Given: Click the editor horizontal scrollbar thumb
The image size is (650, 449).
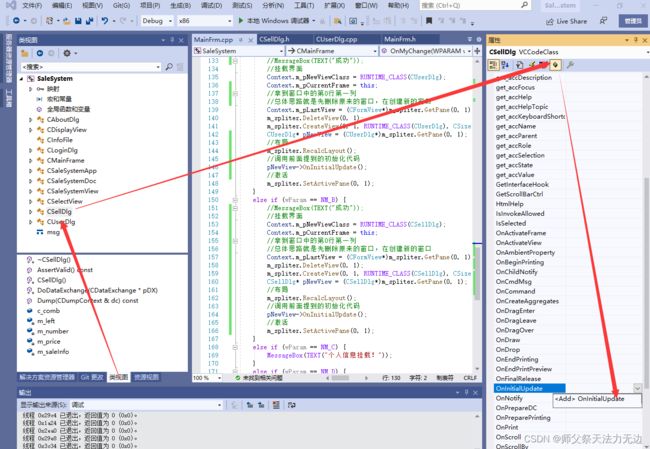Looking at the screenshot, I should (x=340, y=378).
